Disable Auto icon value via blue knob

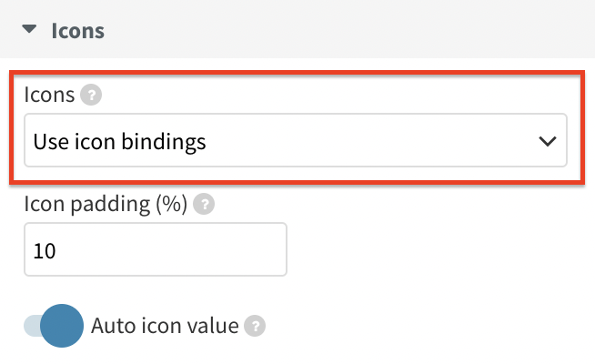pos(62,326)
